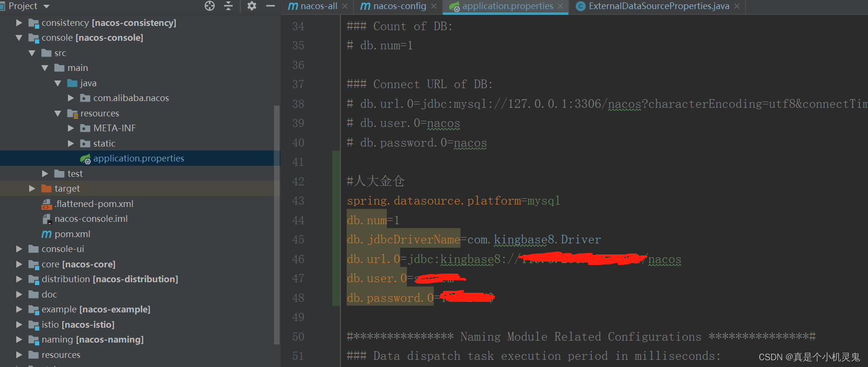Collapse the java folder arrow
This screenshot has width=868, height=367.
pos(58,83)
